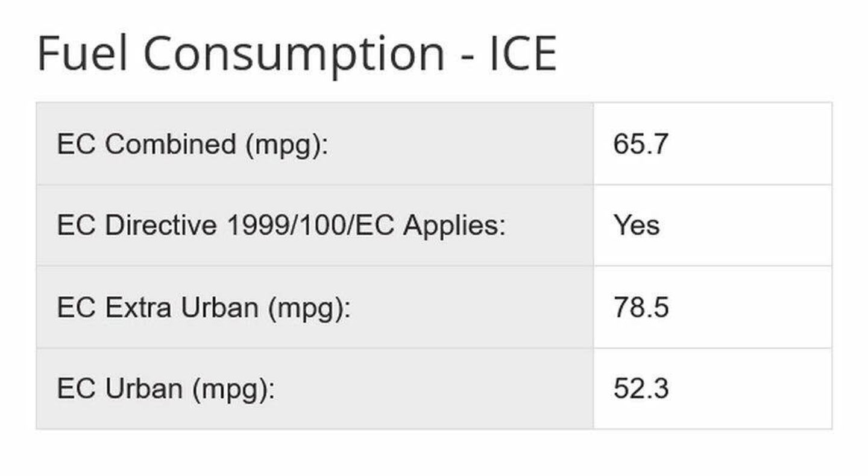Screen dimensions: 868x476
Task: Click the word Extra in the table
Action: point(139,307)
